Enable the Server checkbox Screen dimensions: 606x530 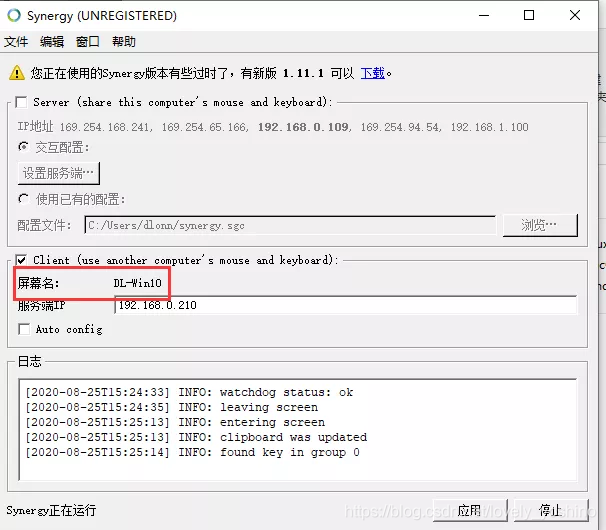click(x=21, y=102)
